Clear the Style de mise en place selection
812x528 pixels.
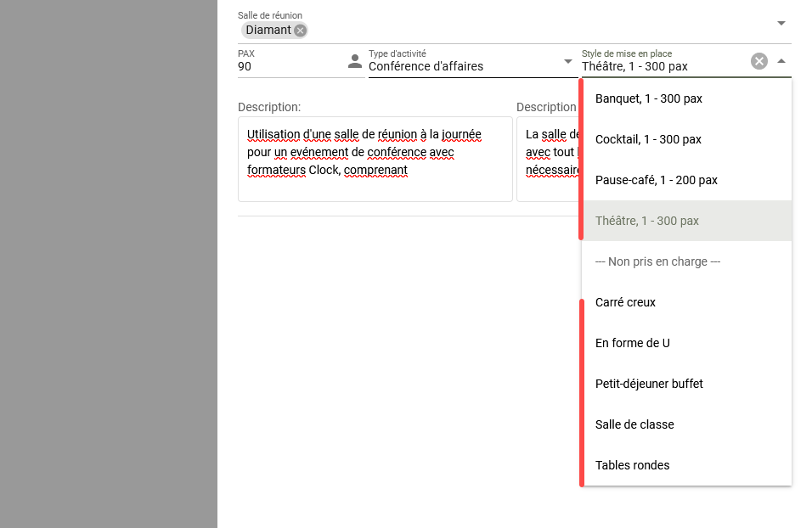759,61
